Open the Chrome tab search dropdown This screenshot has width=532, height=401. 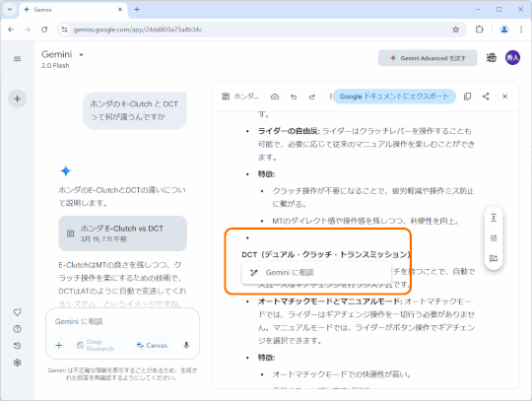10,10
